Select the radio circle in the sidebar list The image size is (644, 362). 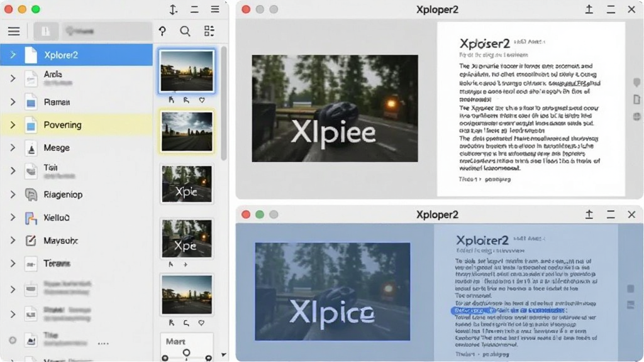pyautogui.click(x=13, y=340)
